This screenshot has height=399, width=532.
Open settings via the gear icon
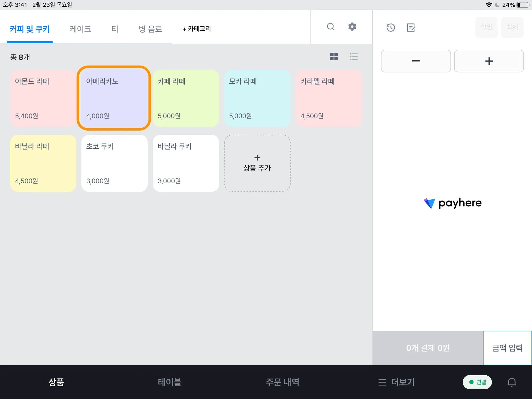(352, 27)
